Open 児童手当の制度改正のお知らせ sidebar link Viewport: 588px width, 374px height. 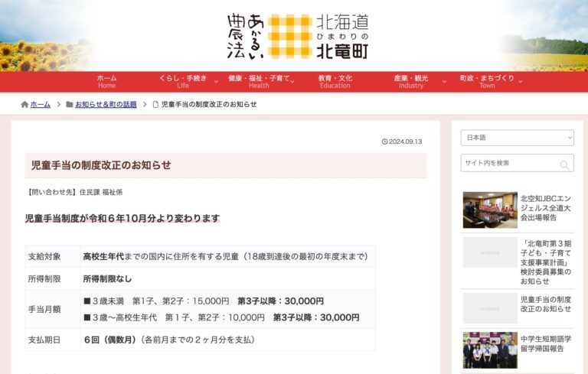tap(546, 304)
